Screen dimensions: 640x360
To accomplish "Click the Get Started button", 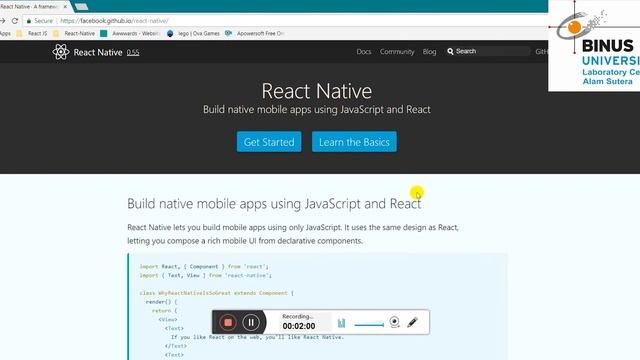I will 269,142.
